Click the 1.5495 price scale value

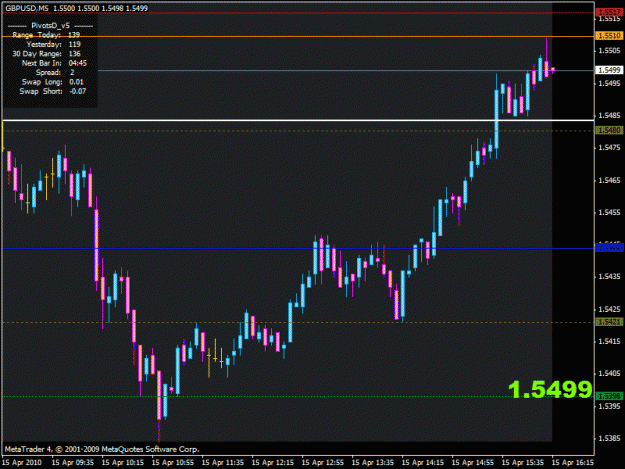click(x=610, y=83)
